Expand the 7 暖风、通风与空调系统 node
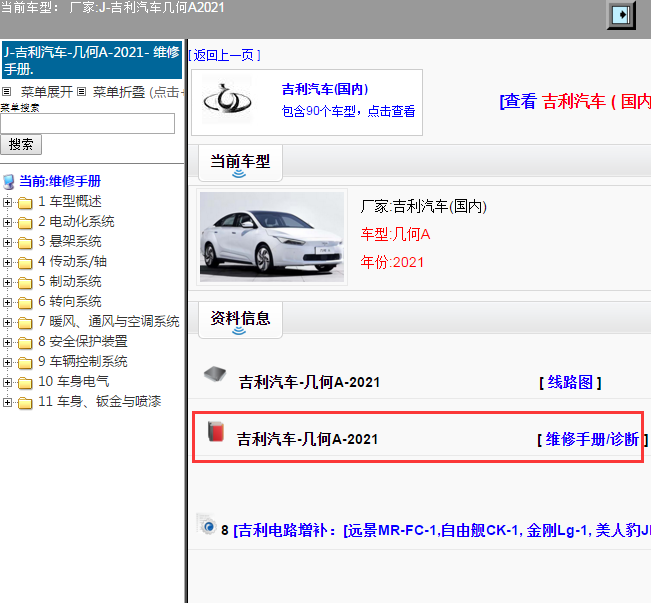 7,322
